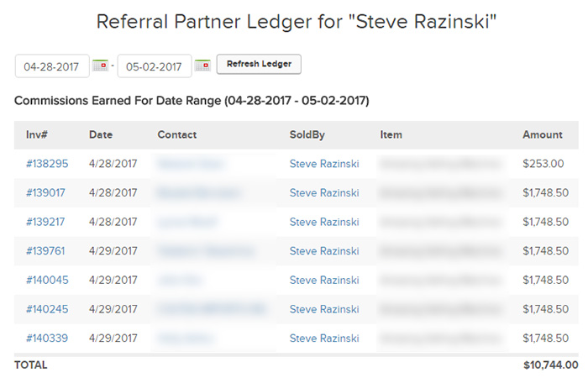This screenshot has height=378, width=588.
Task: Click the Refresh Ledger button
Action: tap(259, 64)
